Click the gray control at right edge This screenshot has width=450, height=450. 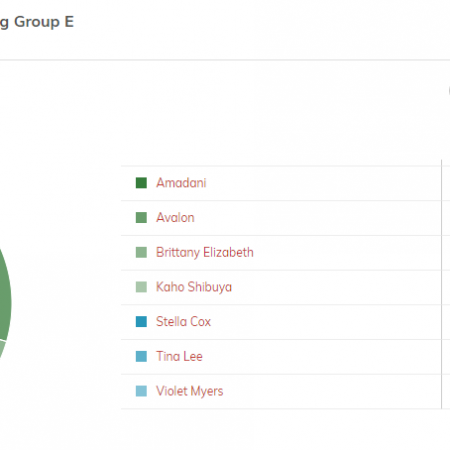click(x=449, y=91)
